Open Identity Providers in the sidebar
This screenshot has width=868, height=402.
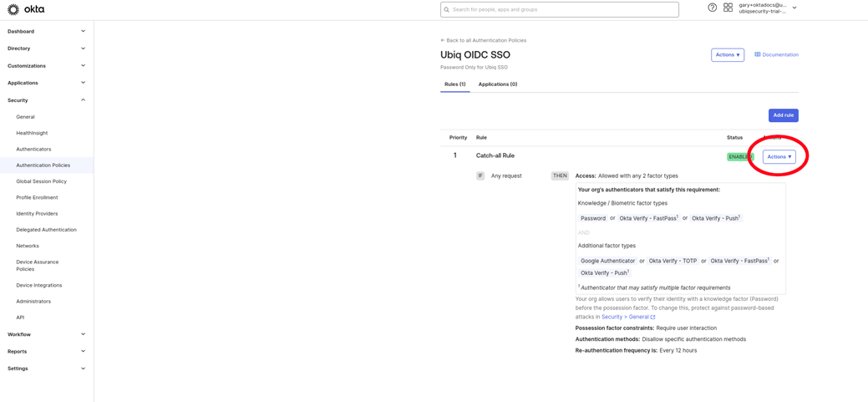coord(37,214)
